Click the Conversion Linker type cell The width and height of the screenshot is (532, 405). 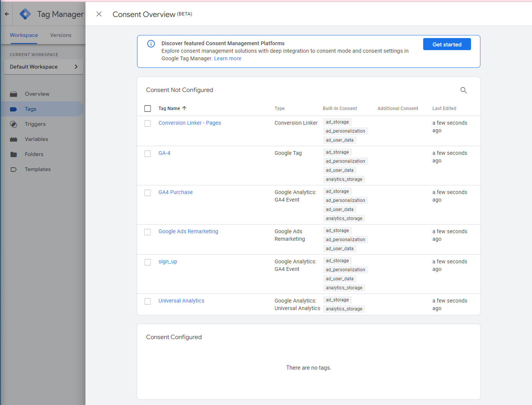click(296, 123)
